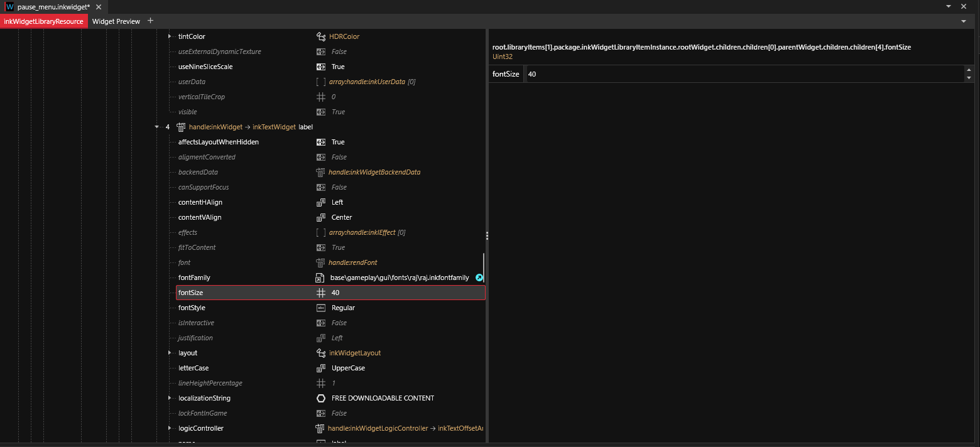This screenshot has width=980, height=447.
Task: Collapse the inkTextWidget label item 4
Action: [156, 127]
